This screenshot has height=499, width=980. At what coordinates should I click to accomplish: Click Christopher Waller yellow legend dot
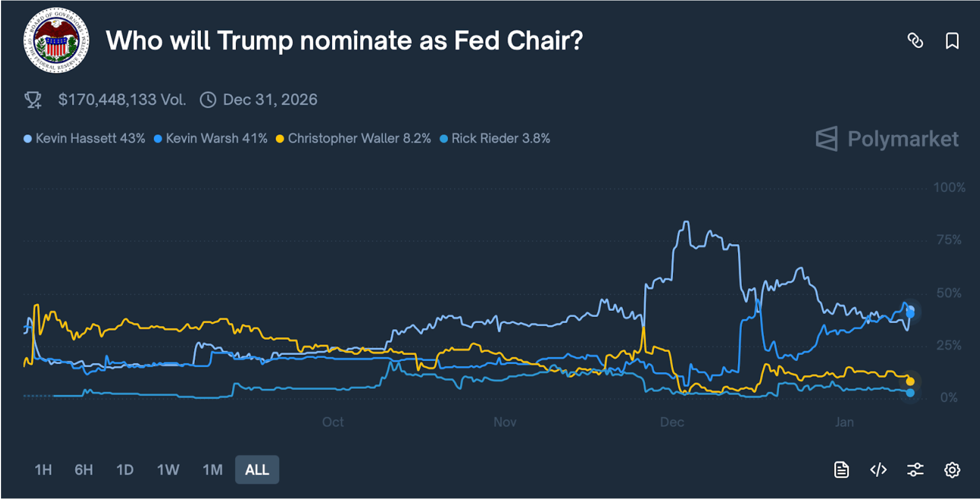coord(280,139)
